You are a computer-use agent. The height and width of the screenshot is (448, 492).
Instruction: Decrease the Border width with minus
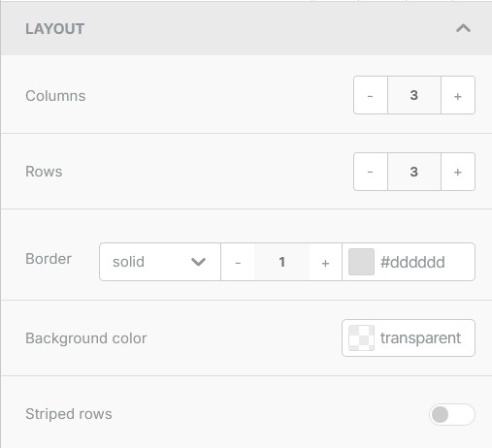[x=238, y=262]
